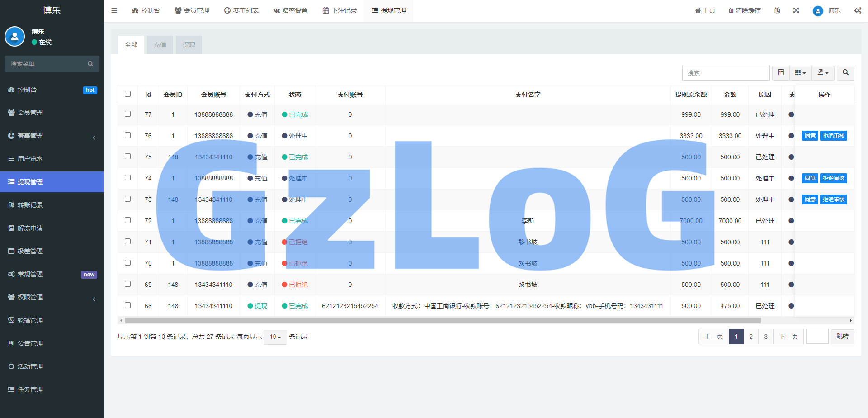
Task: Select the checkbox for row Id 68
Action: click(127, 305)
